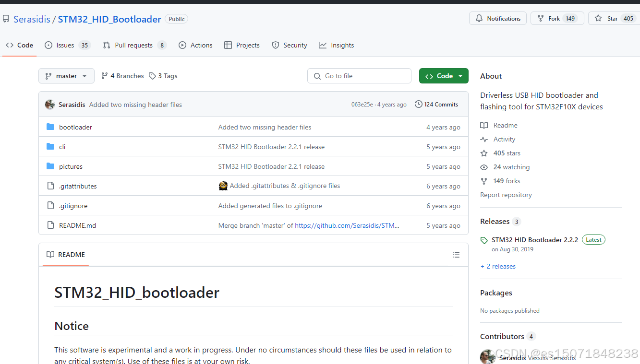Fork the repository
640x364 pixels.
(557, 18)
